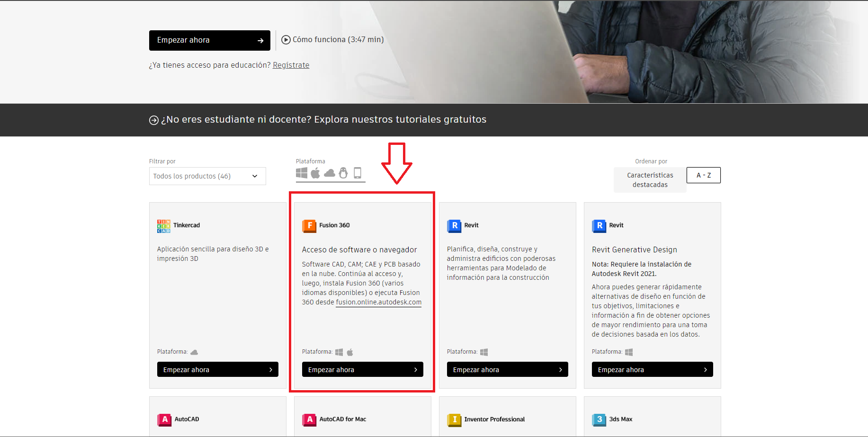Filter products by Linux penguin platform icon
This screenshot has width=868, height=437.
(343, 173)
